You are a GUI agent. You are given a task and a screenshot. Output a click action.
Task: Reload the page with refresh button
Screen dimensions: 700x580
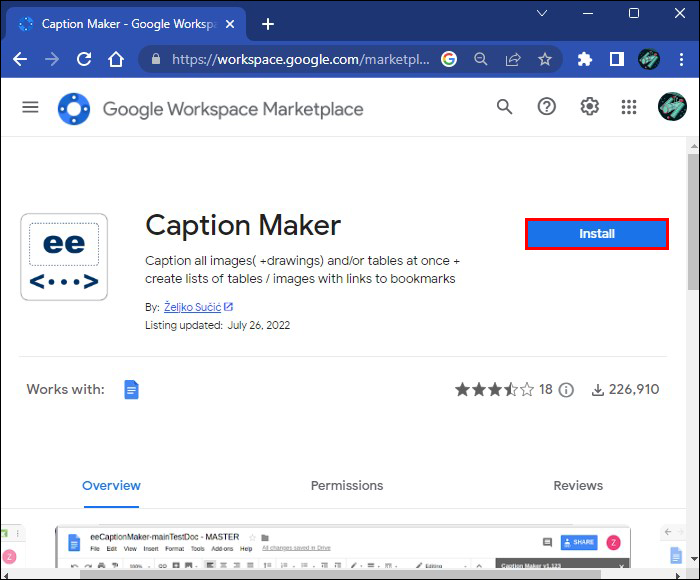84,59
